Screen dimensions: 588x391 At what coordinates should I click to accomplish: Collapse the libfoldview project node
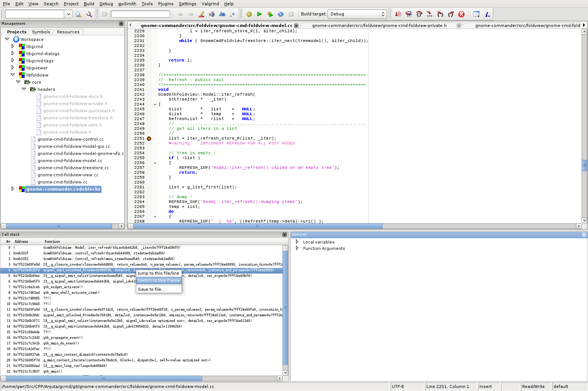[x=12, y=75]
